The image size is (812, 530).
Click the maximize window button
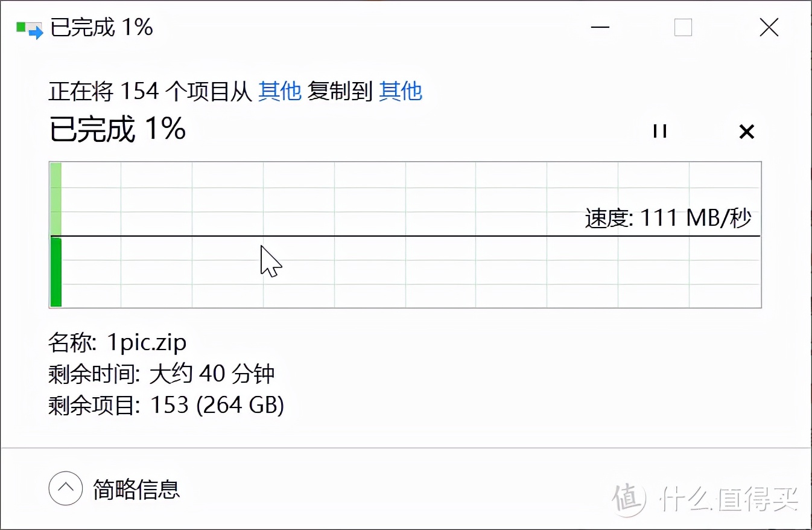coord(683,28)
